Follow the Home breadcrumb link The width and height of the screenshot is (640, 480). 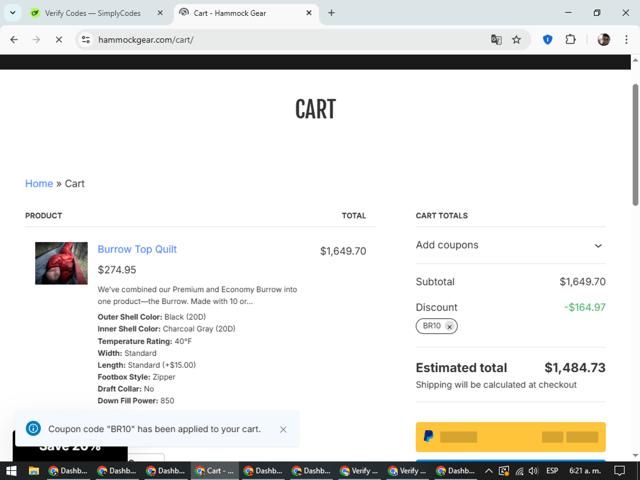[39, 184]
